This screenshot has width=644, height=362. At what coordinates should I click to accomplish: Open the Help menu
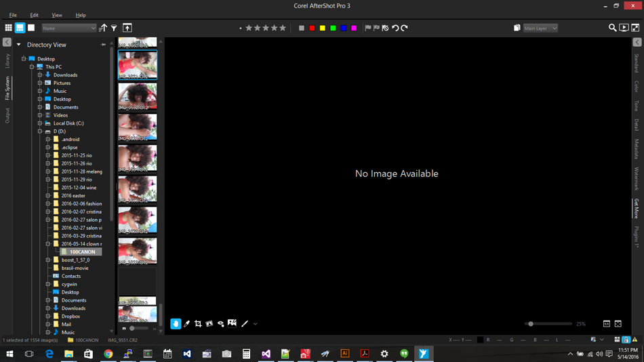(x=81, y=15)
